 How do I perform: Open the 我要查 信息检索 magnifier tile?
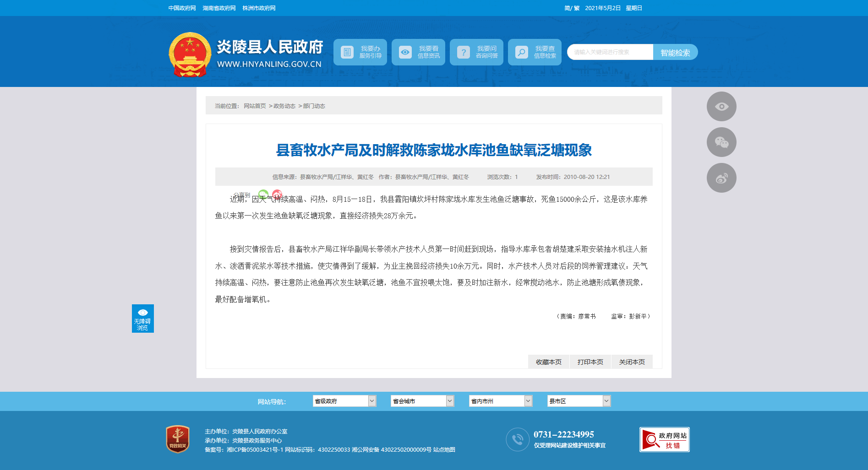pos(535,52)
